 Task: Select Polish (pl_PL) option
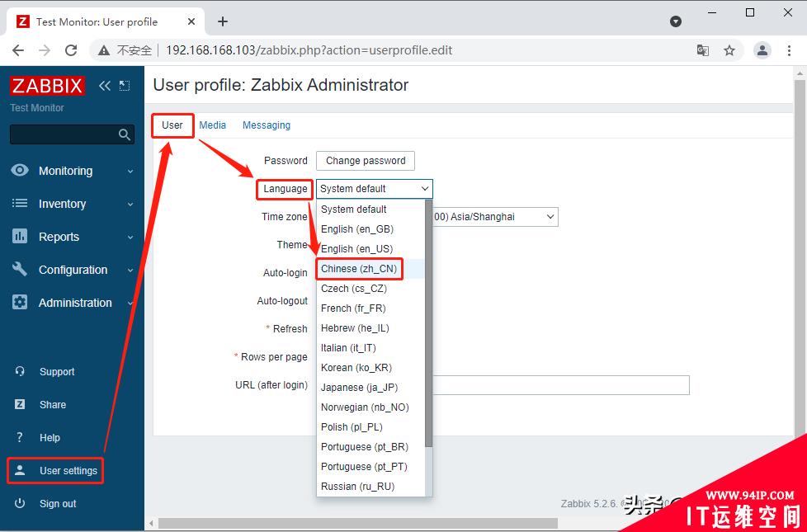pos(370,427)
